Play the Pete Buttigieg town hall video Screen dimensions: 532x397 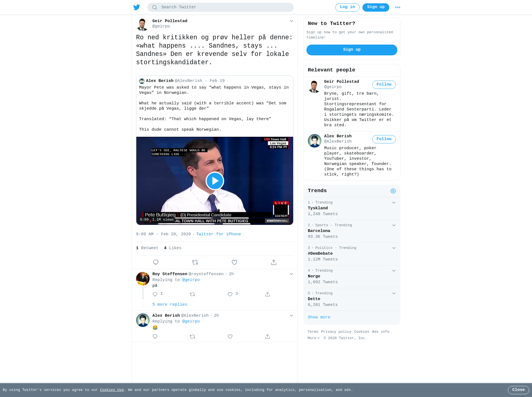pyautogui.click(x=215, y=181)
